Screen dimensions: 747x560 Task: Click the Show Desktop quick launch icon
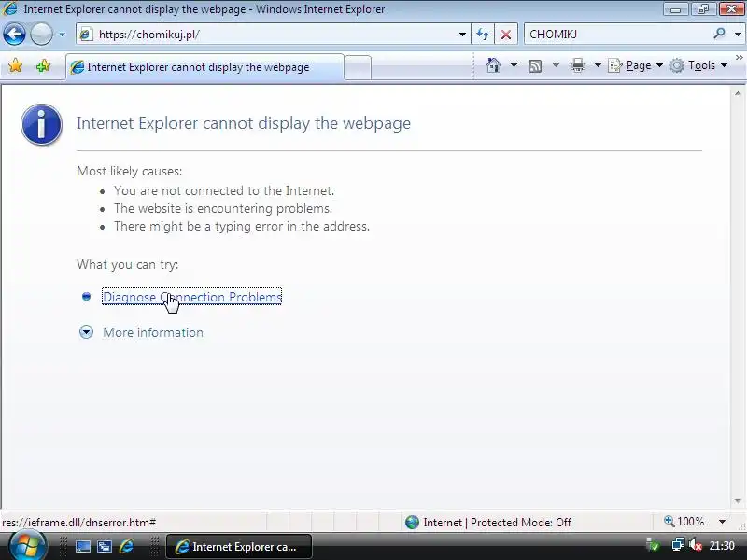point(83,547)
